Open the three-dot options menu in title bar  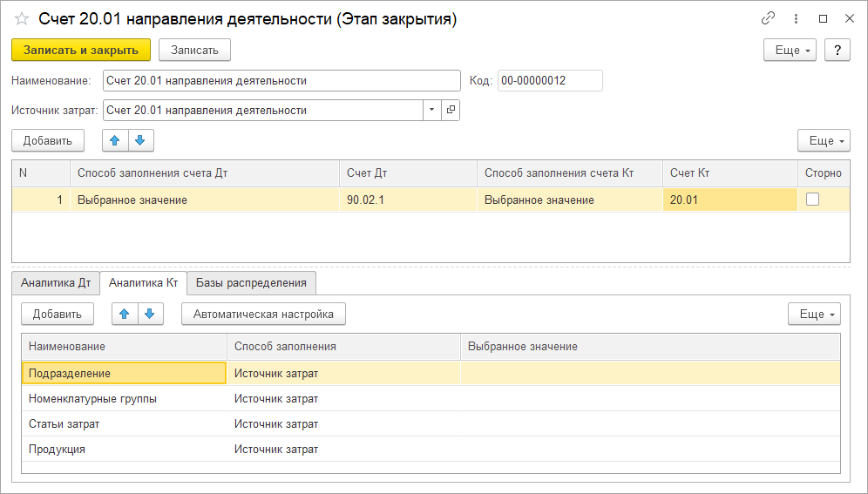tap(796, 19)
